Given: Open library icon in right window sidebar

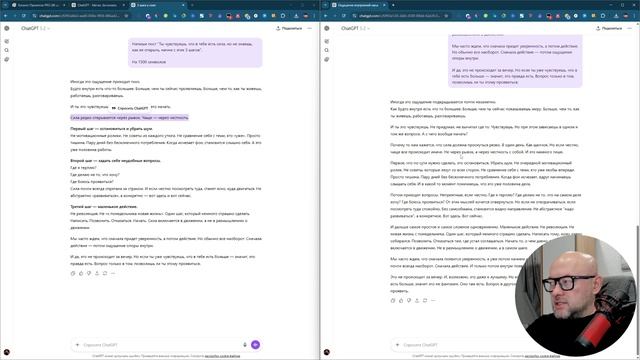Looking at the screenshot, I should coord(327,59).
